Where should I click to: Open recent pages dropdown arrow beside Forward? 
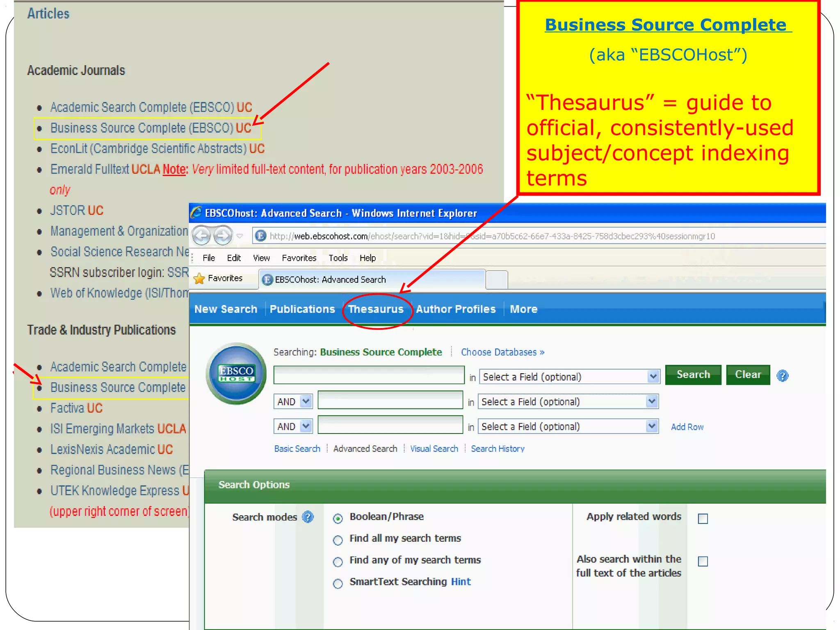pos(240,236)
